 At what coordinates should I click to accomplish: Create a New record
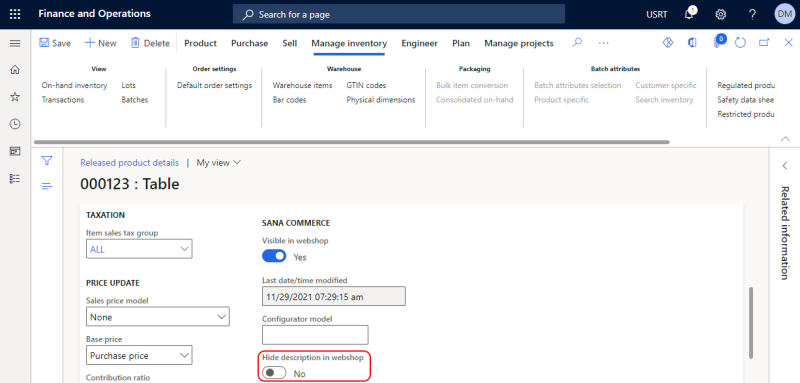pos(101,43)
